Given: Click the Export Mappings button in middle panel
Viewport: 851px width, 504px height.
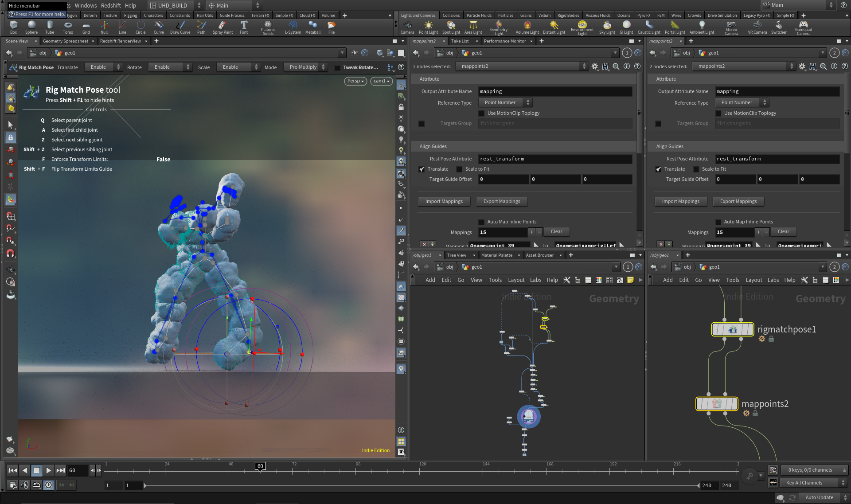Looking at the screenshot, I should coord(502,202).
